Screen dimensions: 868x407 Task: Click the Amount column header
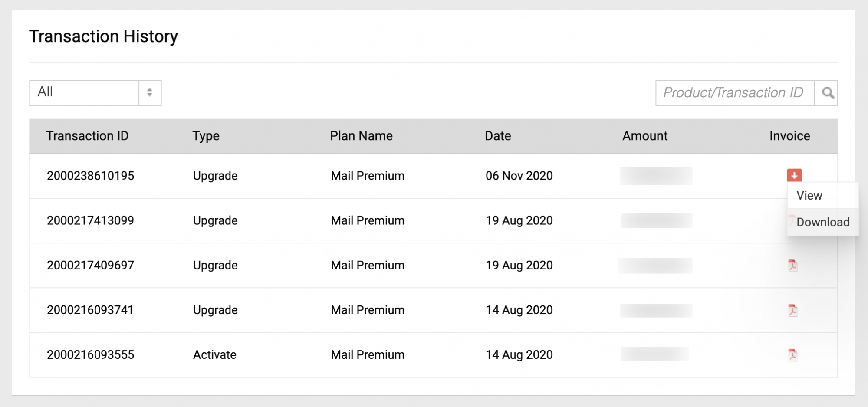[x=644, y=136]
